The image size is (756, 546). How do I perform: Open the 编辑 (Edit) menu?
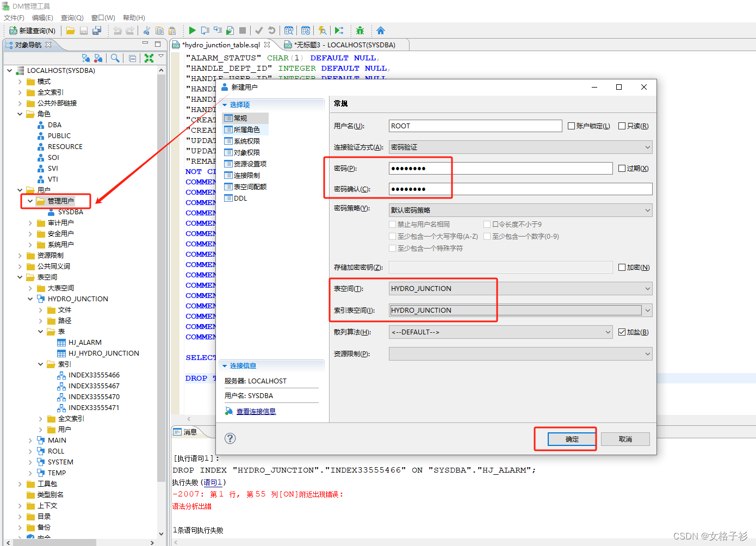(42, 17)
